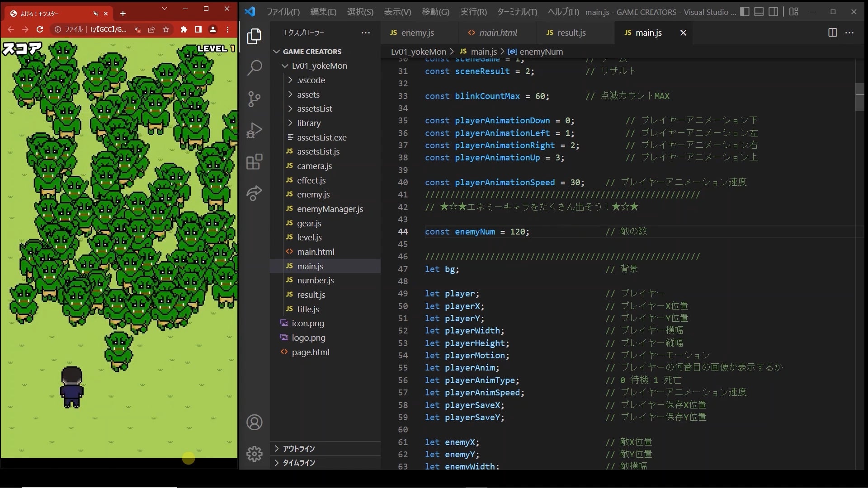
Task: Open Run and Debug view
Action: coord(255,130)
